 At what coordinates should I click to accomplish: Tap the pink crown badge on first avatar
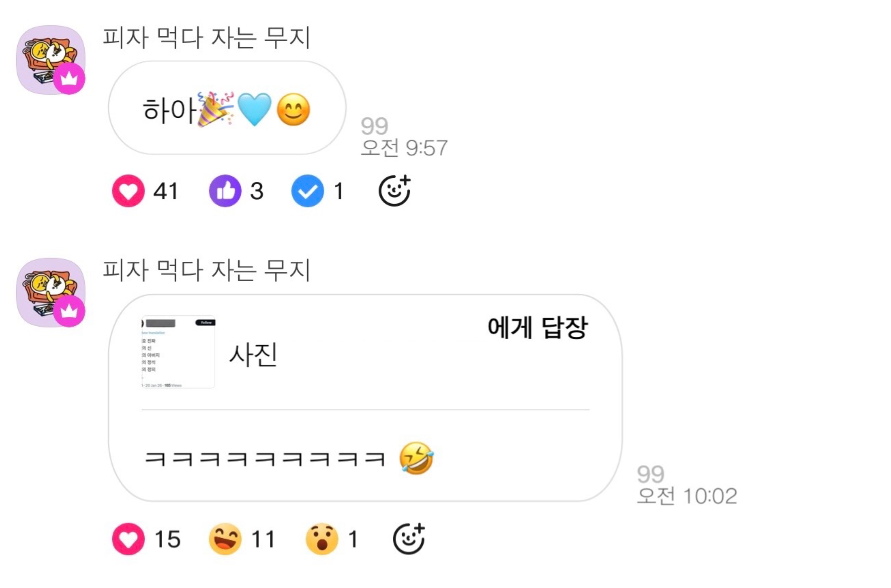(69, 79)
